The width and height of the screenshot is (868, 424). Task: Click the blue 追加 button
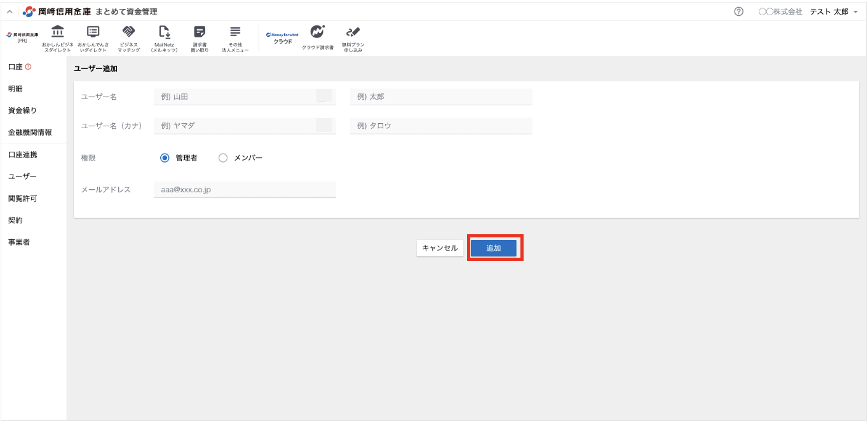(x=494, y=248)
